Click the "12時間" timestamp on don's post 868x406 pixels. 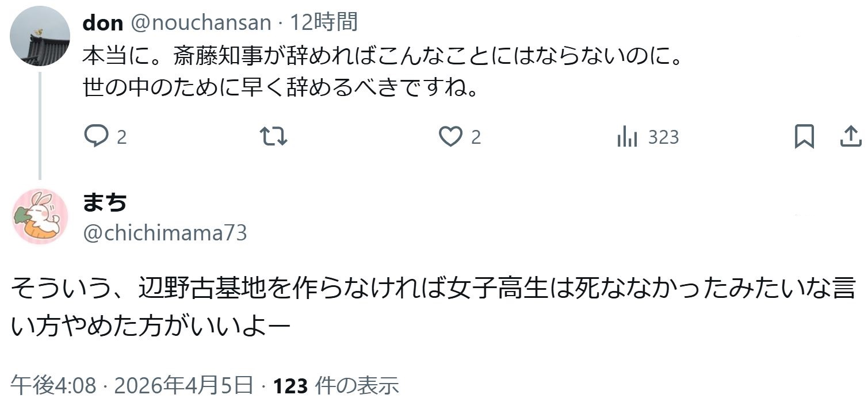324,23
